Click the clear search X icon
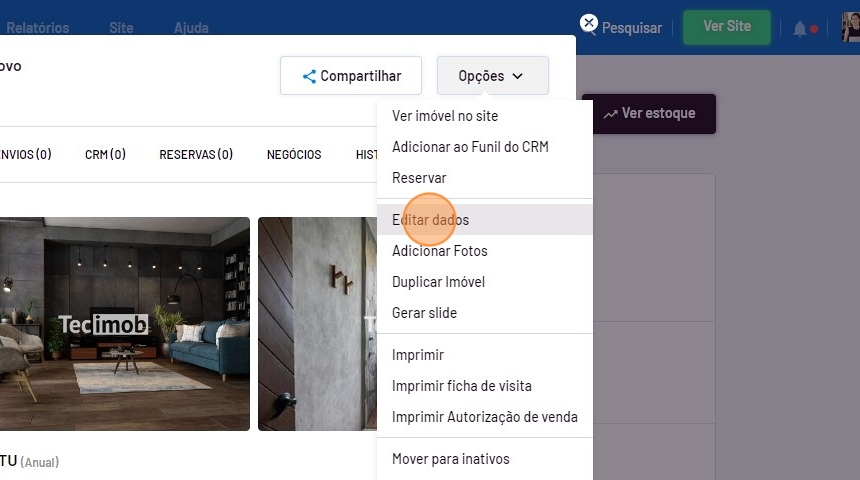Viewport: 860px width, 480px height. (589, 23)
